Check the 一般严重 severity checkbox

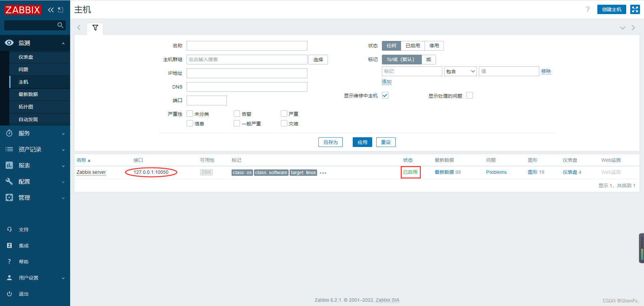click(x=237, y=123)
